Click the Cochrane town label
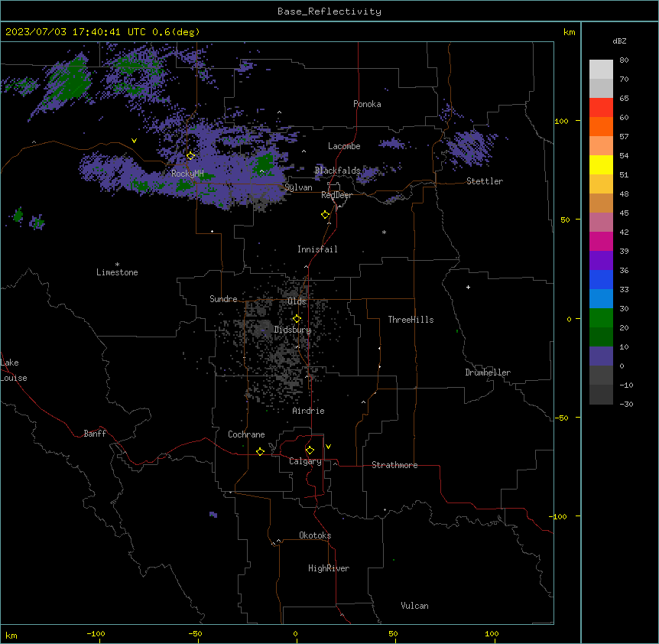This screenshot has width=659, height=644. (x=246, y=434)
